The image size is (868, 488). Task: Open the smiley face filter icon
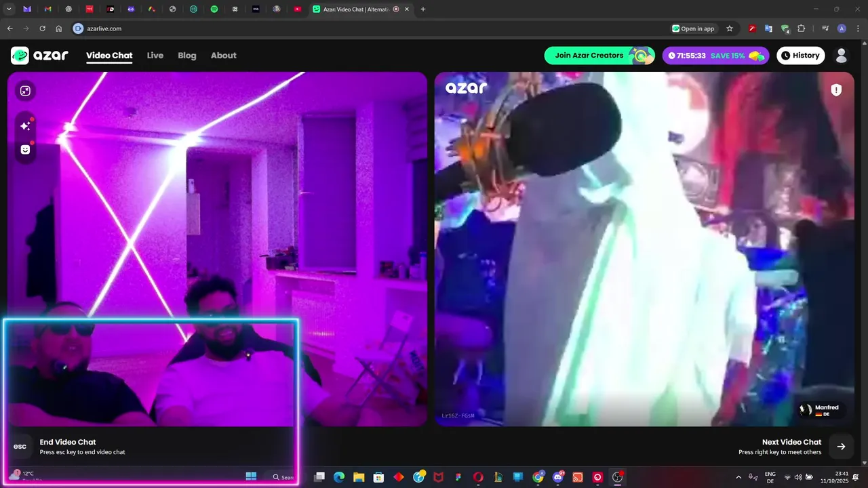[25, 149]
